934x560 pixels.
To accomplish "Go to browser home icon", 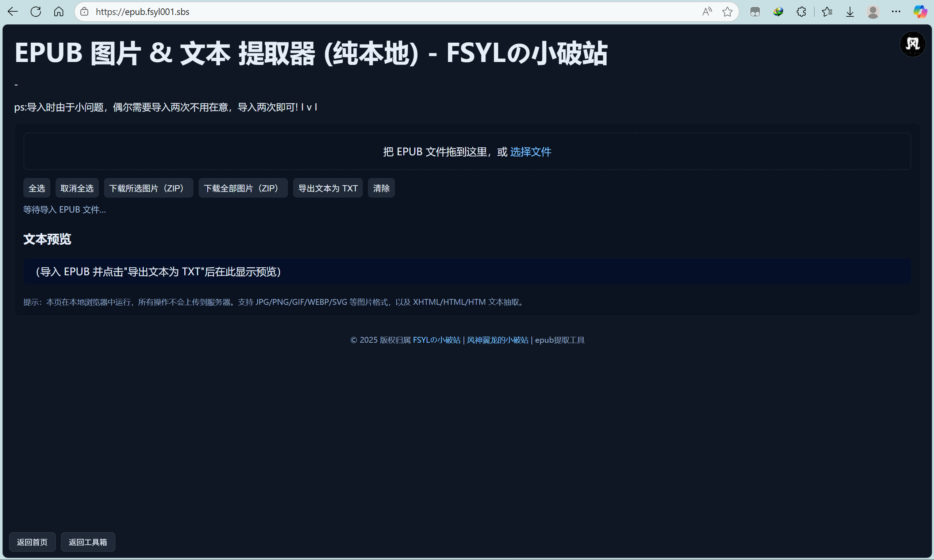I will click(x=58, y=12).
